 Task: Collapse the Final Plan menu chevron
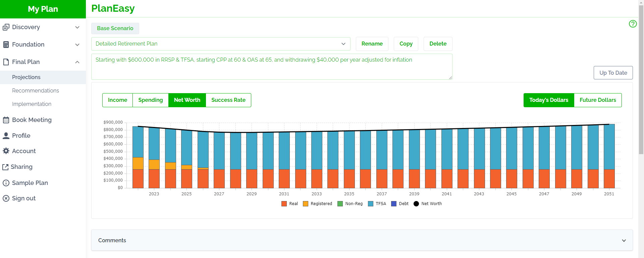(77, 62)
